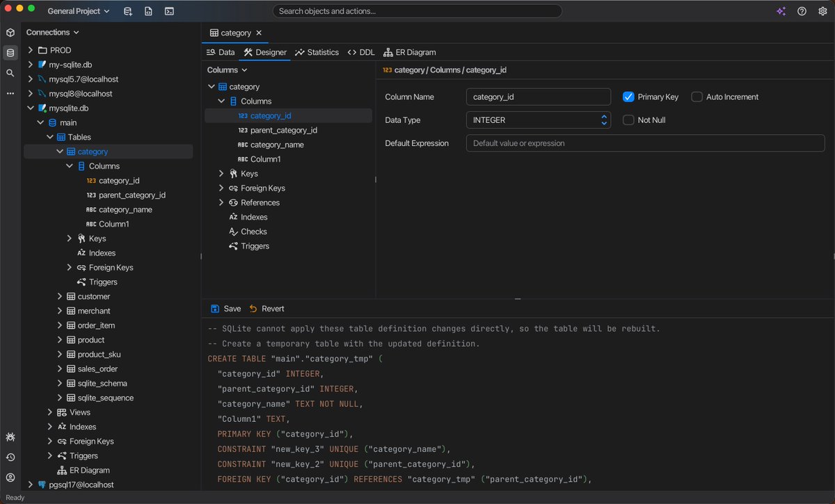The height and width of the screenshot is (504, 835).
Task: Select the sqlite_sequence table
Action: coord(105,398)
